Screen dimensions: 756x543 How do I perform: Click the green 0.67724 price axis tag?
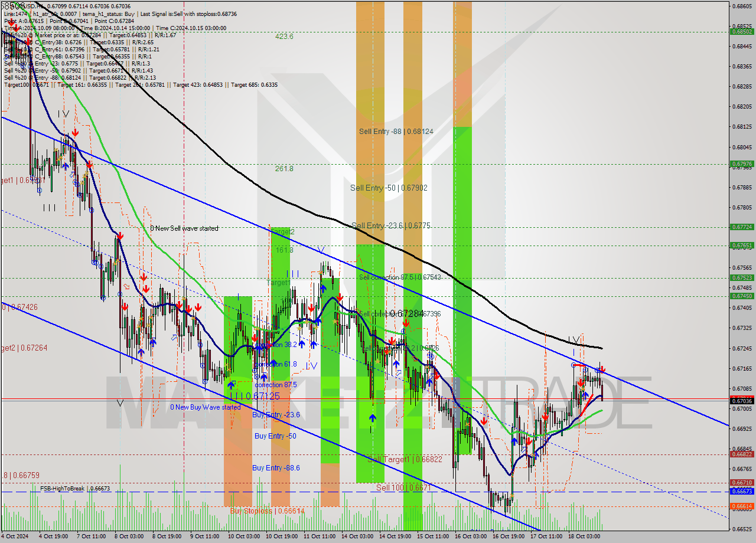pos(742,227)
